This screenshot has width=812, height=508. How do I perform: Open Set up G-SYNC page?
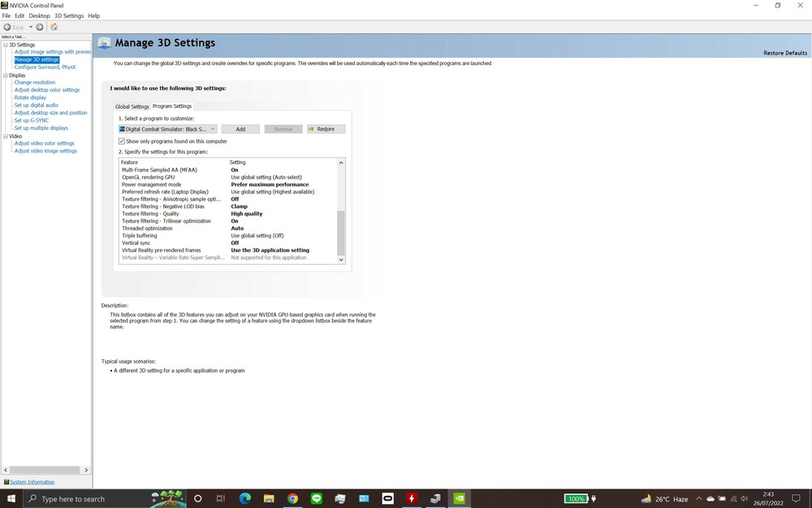click(32, 120)
